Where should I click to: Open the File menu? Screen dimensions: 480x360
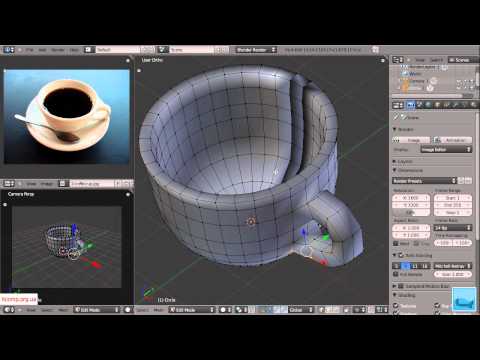(29, 50)
